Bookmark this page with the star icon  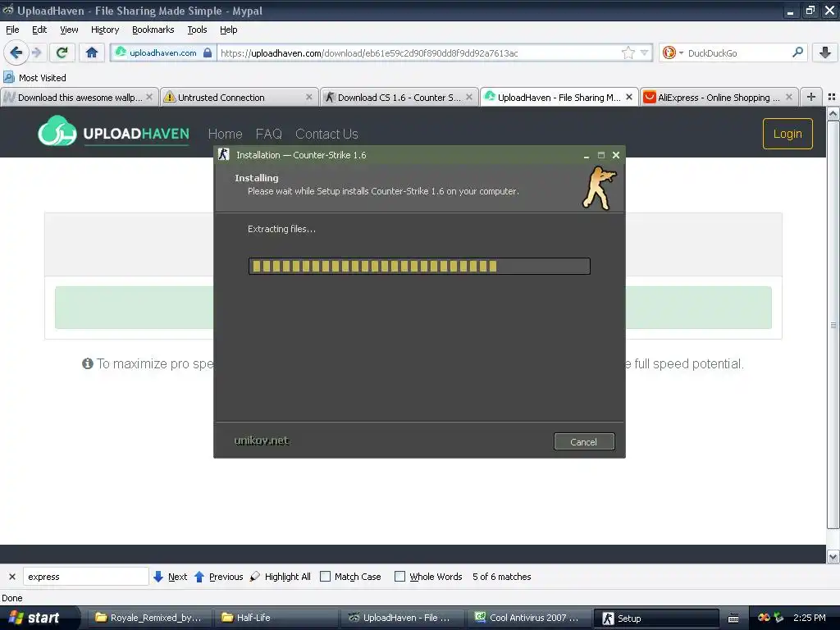(628, 52)
